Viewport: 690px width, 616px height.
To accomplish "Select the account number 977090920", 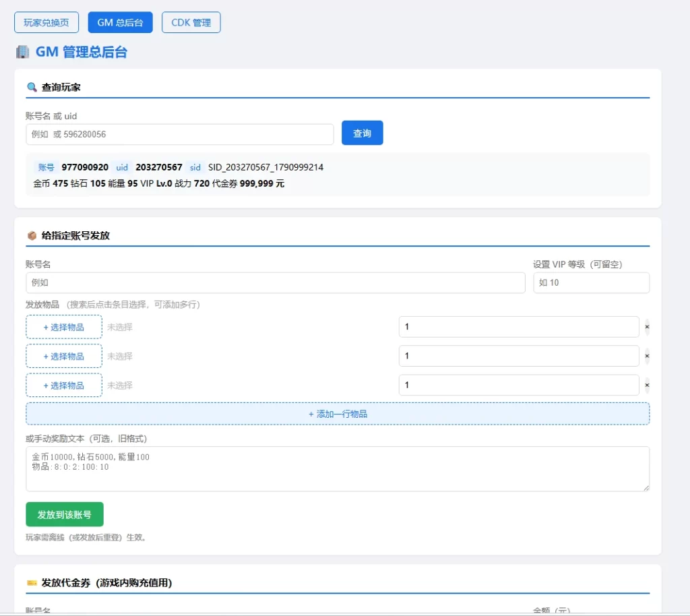I will pos(85,167).
